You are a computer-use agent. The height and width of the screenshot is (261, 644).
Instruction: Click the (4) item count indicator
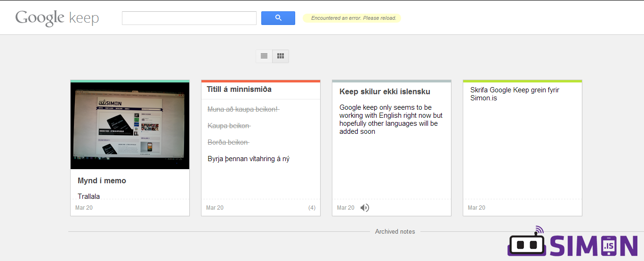(x=312, y=208)
